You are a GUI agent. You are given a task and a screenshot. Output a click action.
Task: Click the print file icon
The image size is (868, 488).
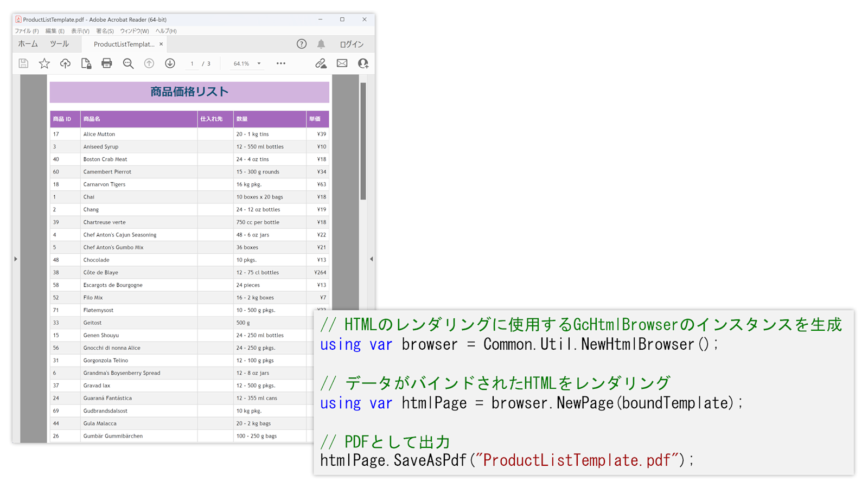[107, 63]
